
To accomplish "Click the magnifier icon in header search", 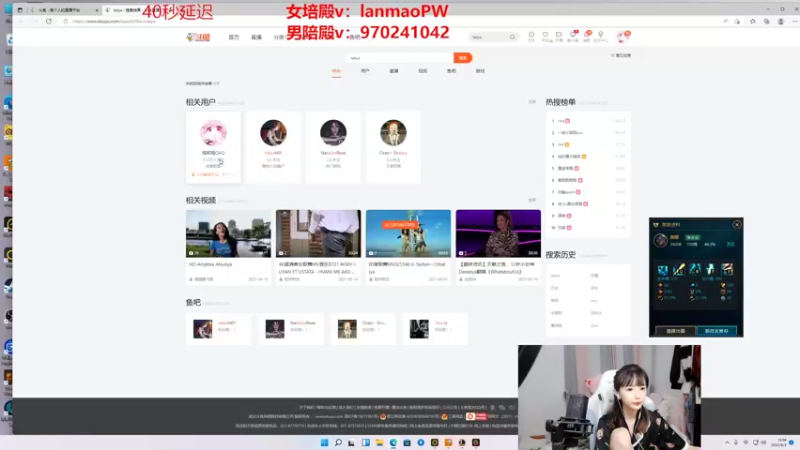I will pos(512,37).
